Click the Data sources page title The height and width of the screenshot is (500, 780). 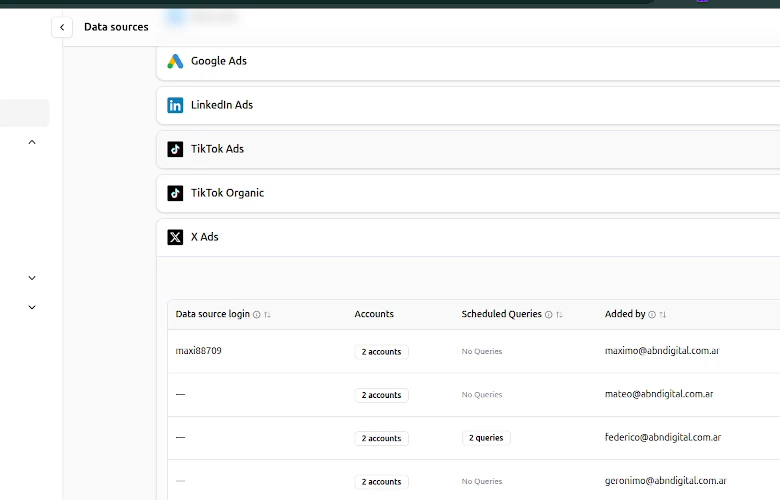pyautogui.click(x=116, y=27)
